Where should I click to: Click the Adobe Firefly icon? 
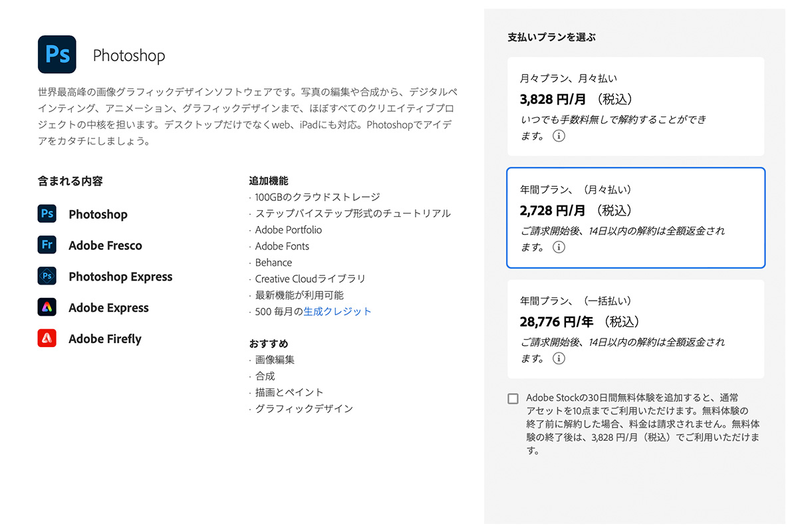coord(47,338)
